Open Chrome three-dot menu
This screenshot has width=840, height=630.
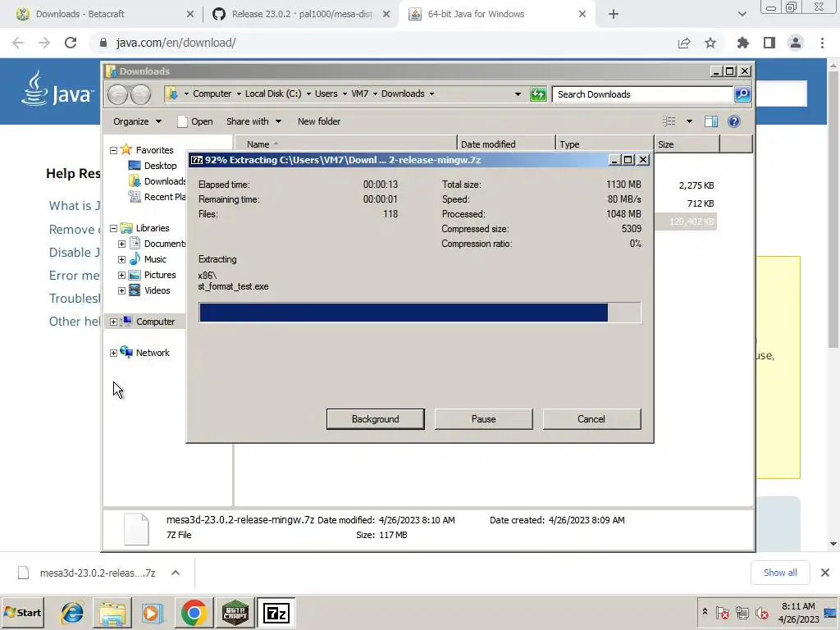[822, 43]
